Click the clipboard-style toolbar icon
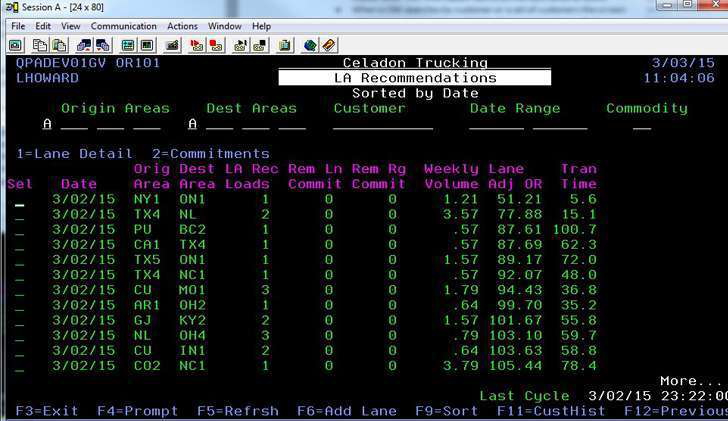Viewport: 728px width, 421px height. [285, 45]
